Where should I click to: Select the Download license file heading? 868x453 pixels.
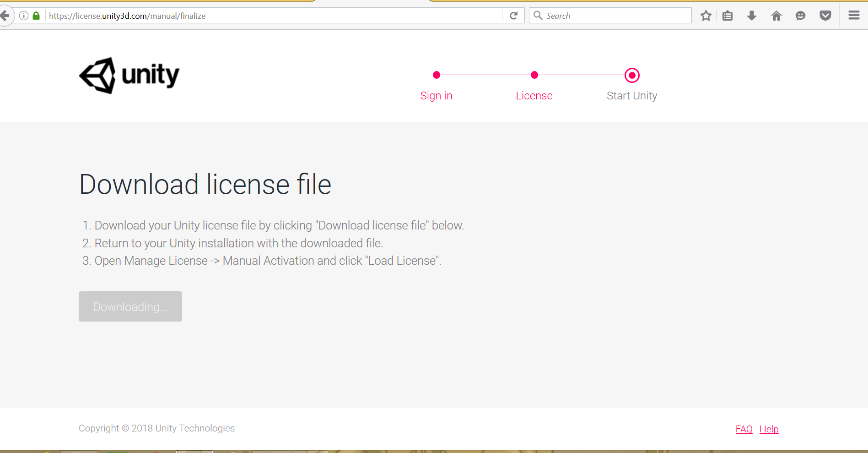(x=205, y=185)
